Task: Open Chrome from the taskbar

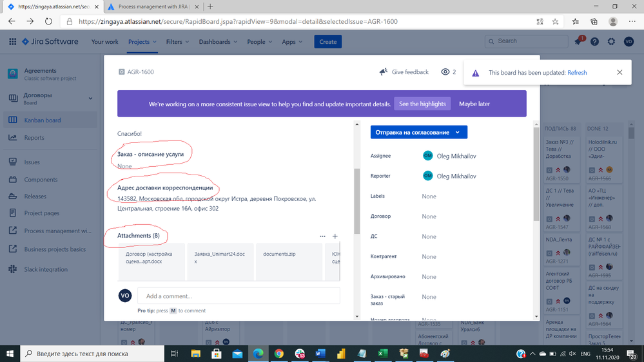Action: click(279, 354)
